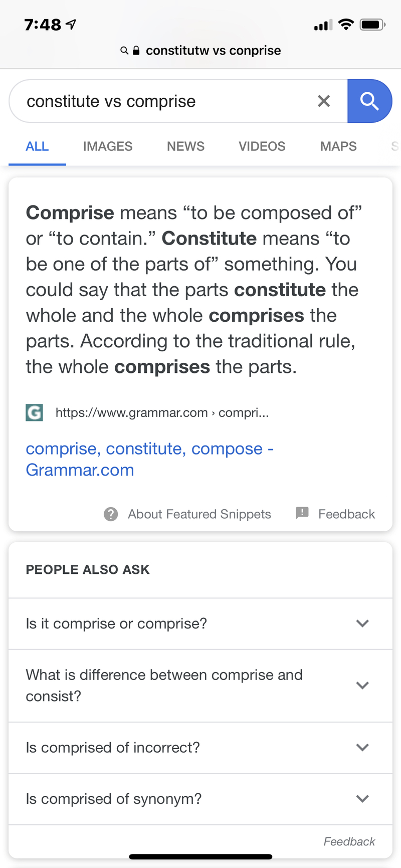This screenshot has height=868, width=401.
Task: Click the Feedback speech-bubble icon in the snippet
Action: [302, 513]
